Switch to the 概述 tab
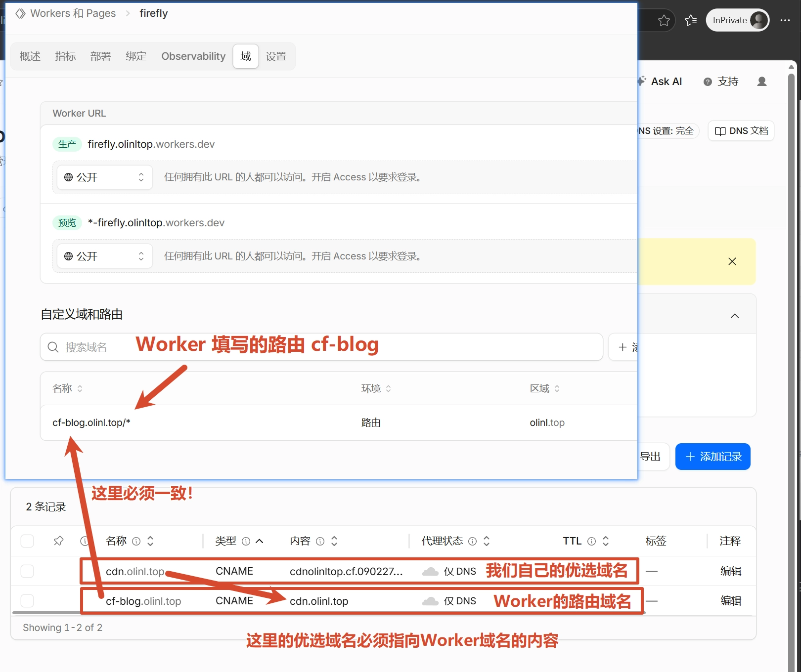Viewport: 801px width, 672px height. (x=30, y=56)
